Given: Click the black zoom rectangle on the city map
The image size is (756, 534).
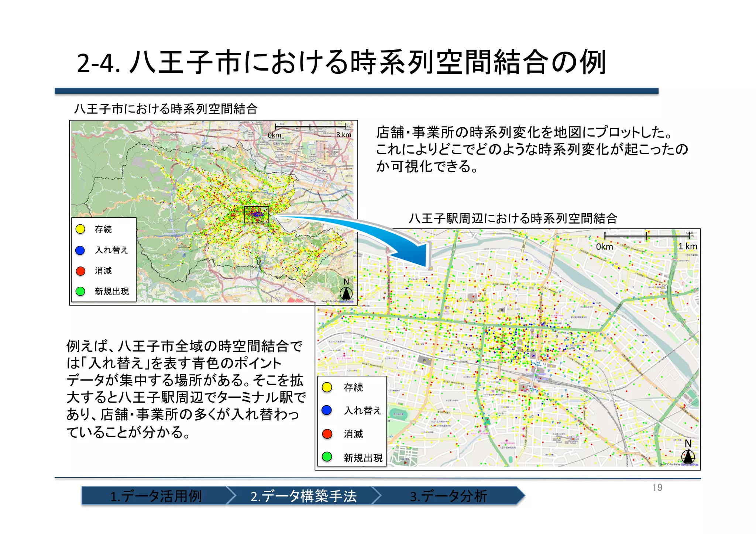Looking at the screenshot, I should [x=256, y=214].
